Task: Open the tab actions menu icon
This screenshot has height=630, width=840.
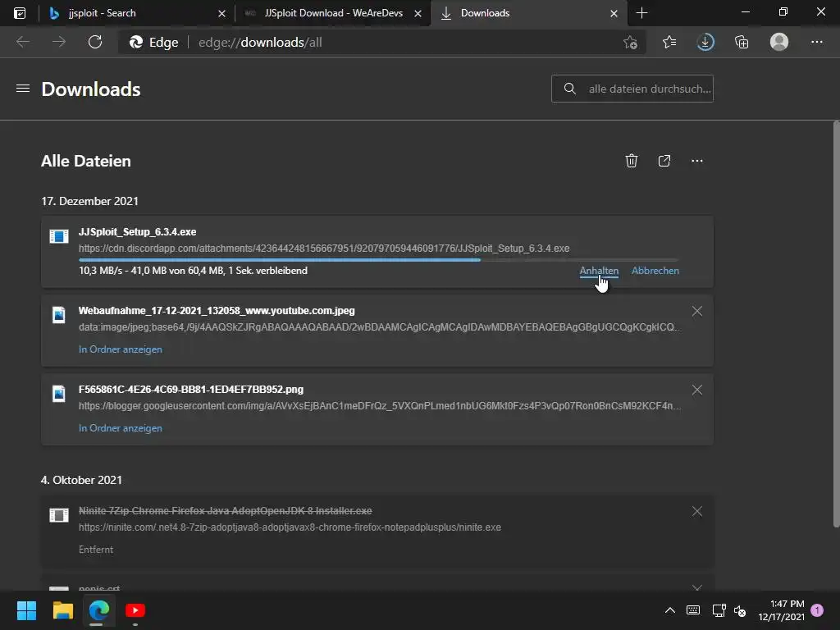Action: [20, 13]
